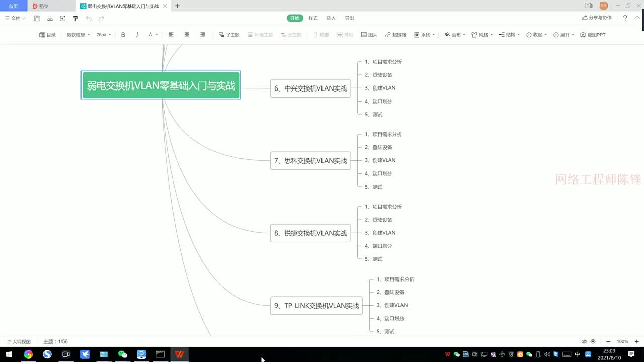Click the 脑图PPT button
644x362 pixels.
593,35
